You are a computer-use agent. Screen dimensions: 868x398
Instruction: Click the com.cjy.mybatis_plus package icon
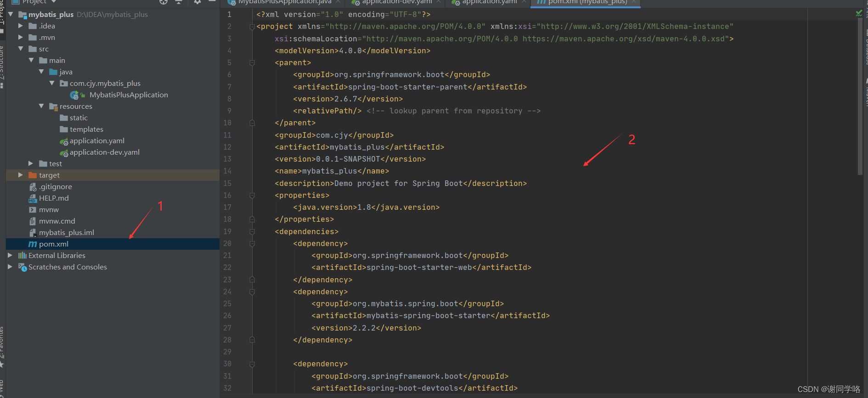coord(64,84)
